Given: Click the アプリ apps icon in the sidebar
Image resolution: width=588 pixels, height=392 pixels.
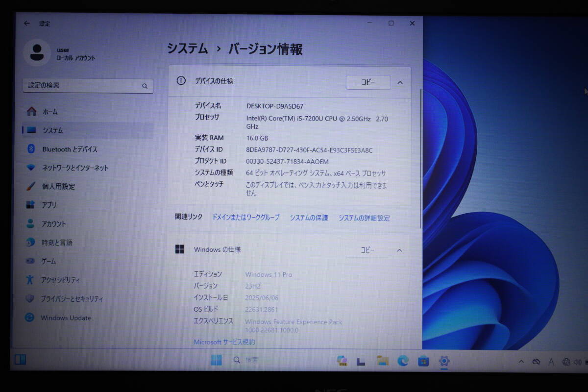Looking at the screenshot, I should [31, 205].
